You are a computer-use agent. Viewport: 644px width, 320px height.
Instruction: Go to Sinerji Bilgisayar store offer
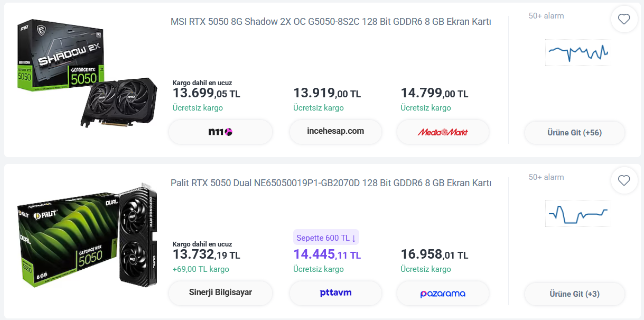point(220,293)
